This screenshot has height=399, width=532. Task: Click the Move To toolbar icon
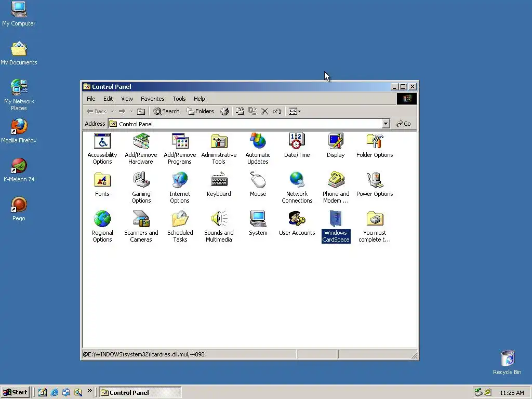(240, 111)
